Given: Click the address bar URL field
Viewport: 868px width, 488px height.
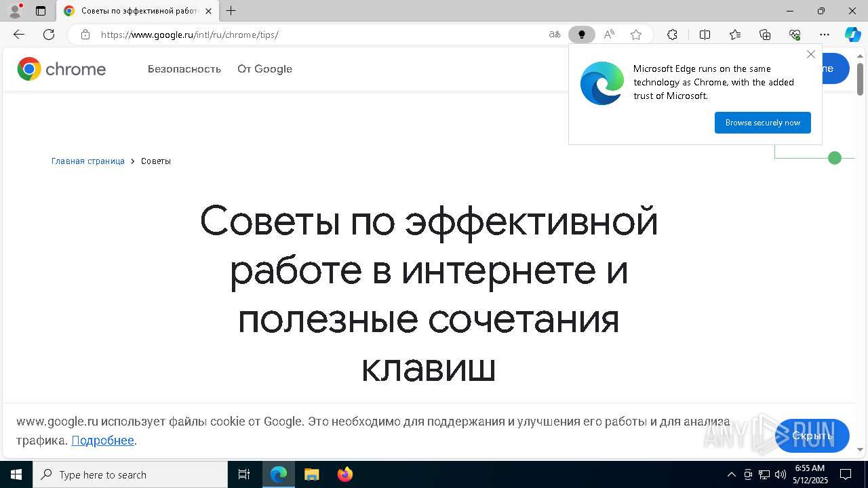Looking at the screenshot, I should (x=319, y=35).
